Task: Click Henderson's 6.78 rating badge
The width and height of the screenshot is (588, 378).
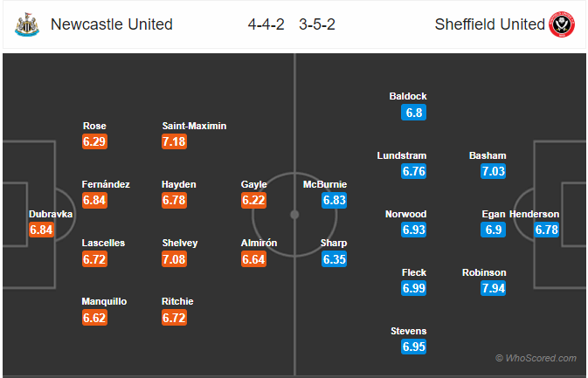Action: 547,230
